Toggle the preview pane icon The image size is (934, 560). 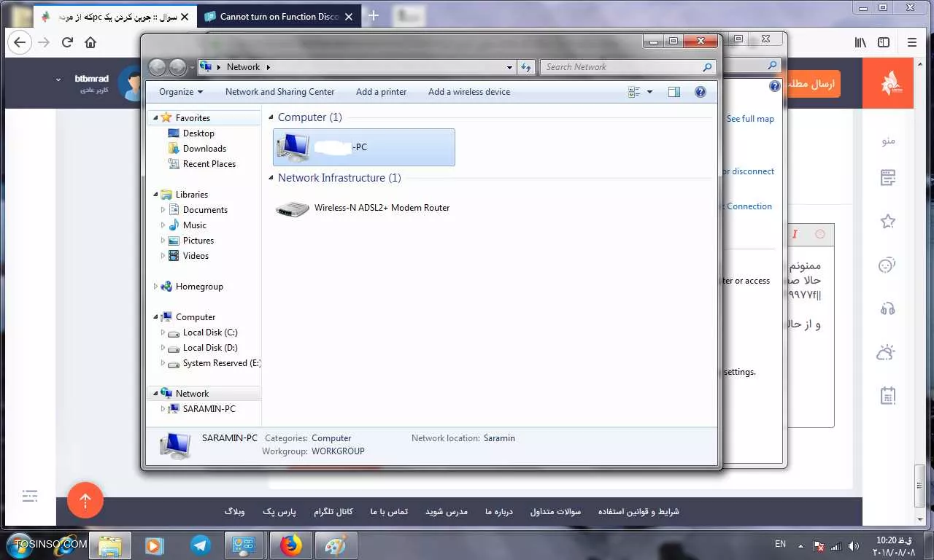pyautogui.click(x=674, y=92)
